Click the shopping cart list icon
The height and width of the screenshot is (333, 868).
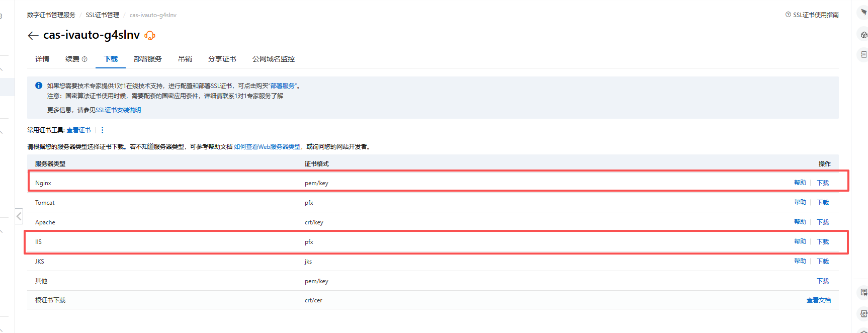863,292
